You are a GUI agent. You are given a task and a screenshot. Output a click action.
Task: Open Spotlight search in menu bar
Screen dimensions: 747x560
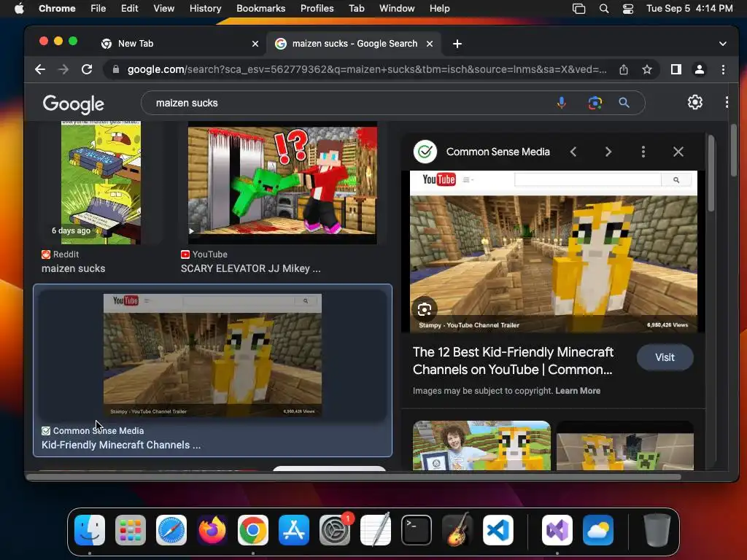(x=604, y=9)
